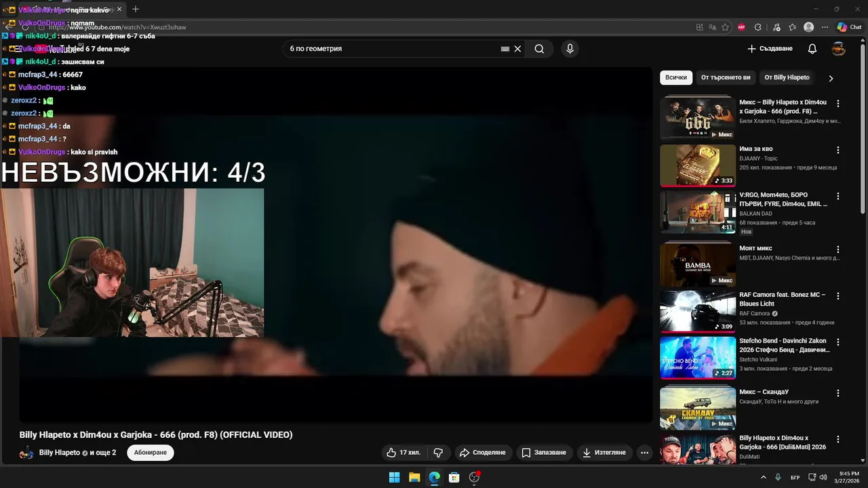868x488 pixels.
Task: Open the on-screen keyboard icon in search
Action: coord(505,49)
